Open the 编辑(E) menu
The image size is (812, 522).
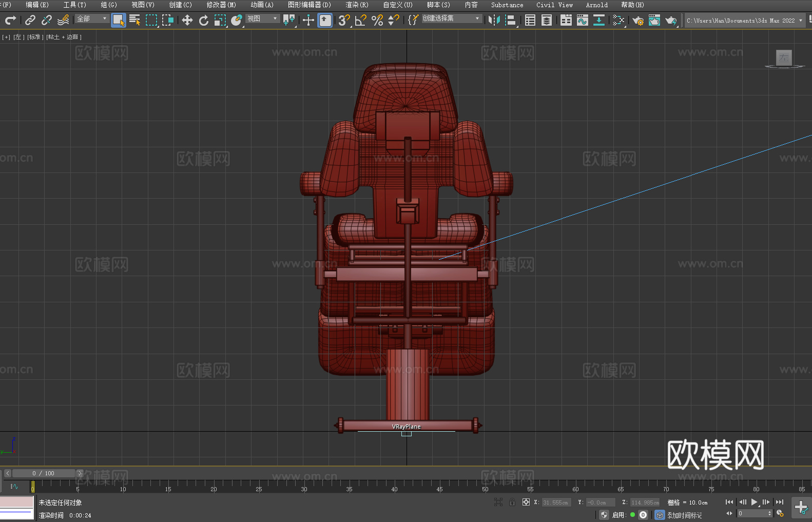(x=37, y=5)
